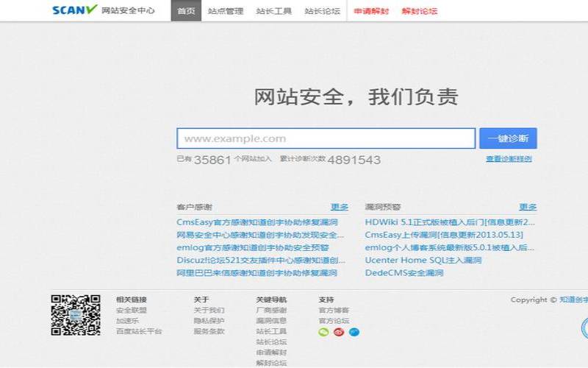
Task: Open the green WeChat icon
Action: (x=323, y=332)
